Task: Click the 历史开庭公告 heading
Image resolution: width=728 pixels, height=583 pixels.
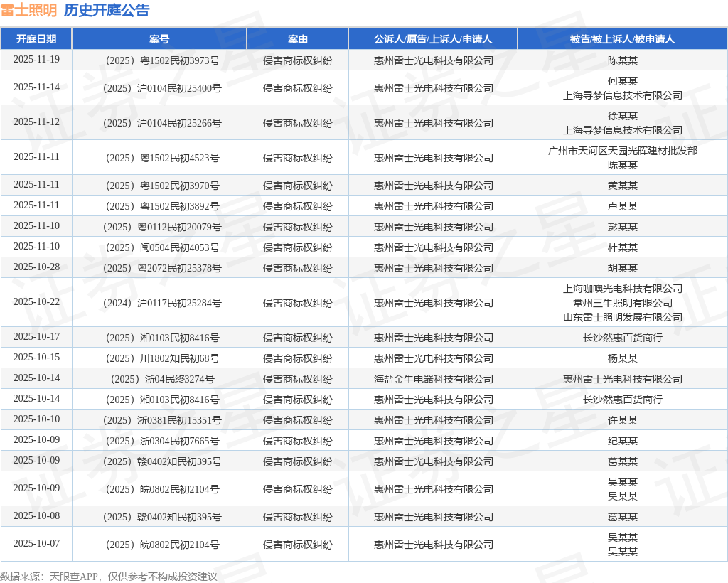Action: tap(107, 10)
